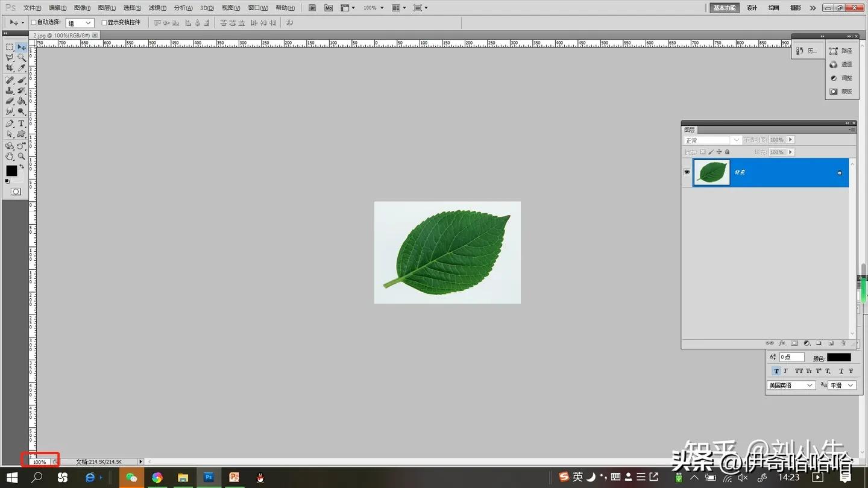Image resolution: width=868 pixels, height=488 pixels.
Task: Enable the 自动选择 checkbox in options bar
Action: pyautogui.click(x=34, y=22)
